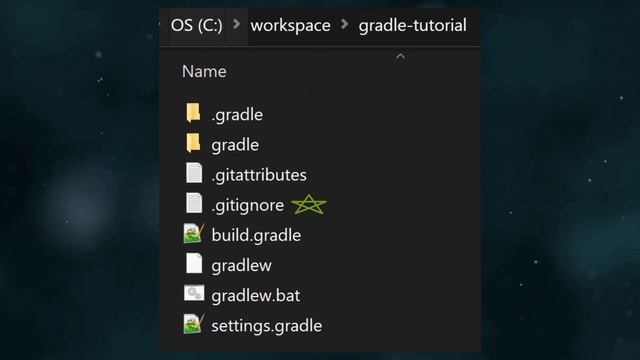Click the settings.gradle file icon
Image resolution: width=640 pixels, height=360 pixels.
pos(193,324)
